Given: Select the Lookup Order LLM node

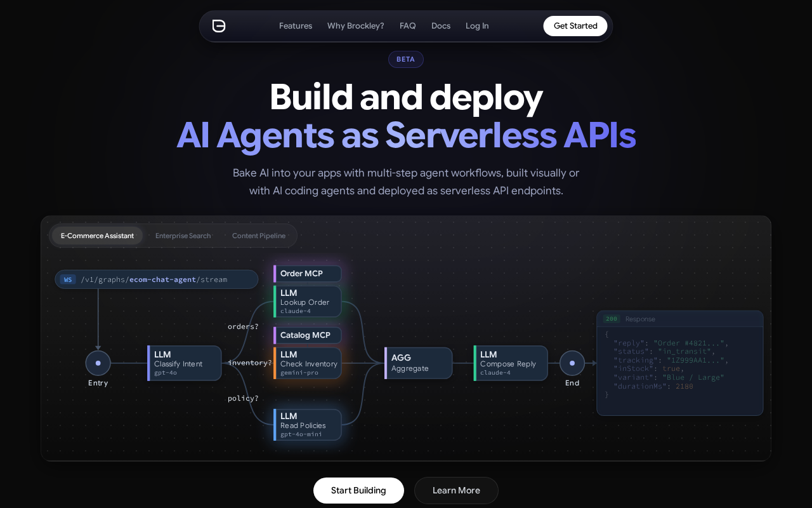Looking at the screenshot, I should (308, 302).
